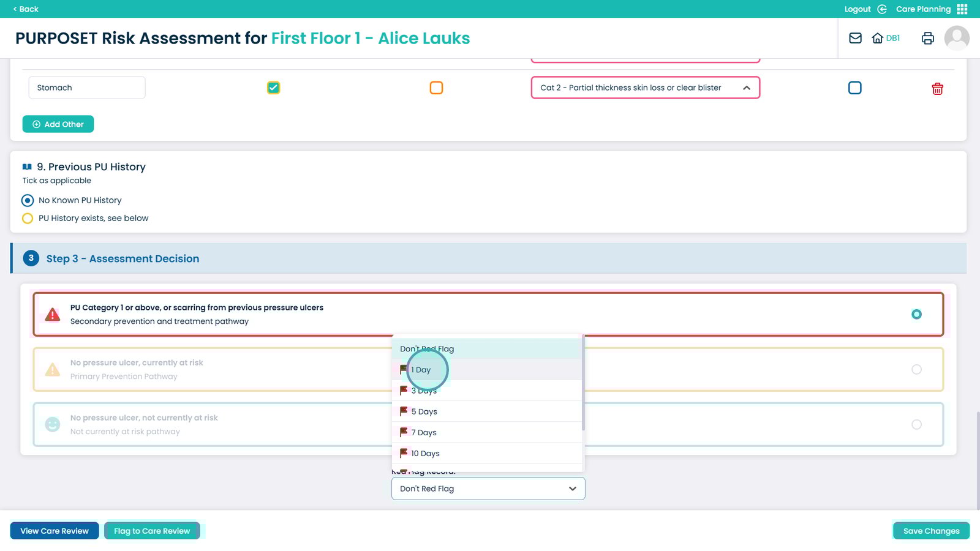Viewport: 980px width, 551px height.
Task: Select No Known PU History option
Action: pyautogui.click(x=28, y=200)
